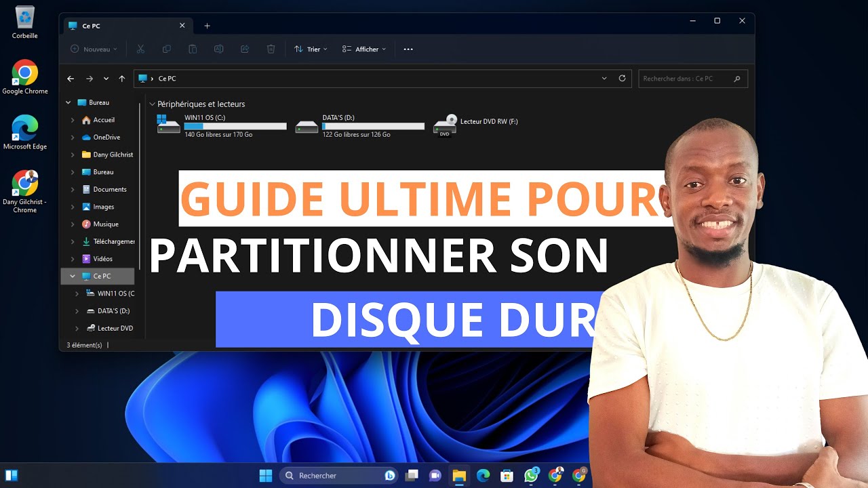Image resolution: width=868 pixels, height=488 pixels.
Task: Open Images in navigation pane
Action: (x=98, y=207)
